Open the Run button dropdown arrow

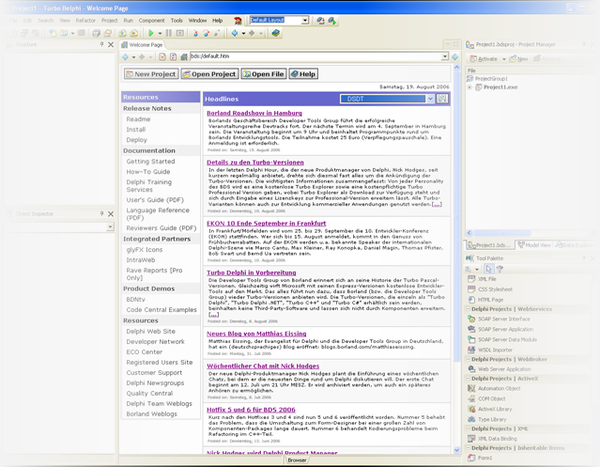click(x=160, y=33)
